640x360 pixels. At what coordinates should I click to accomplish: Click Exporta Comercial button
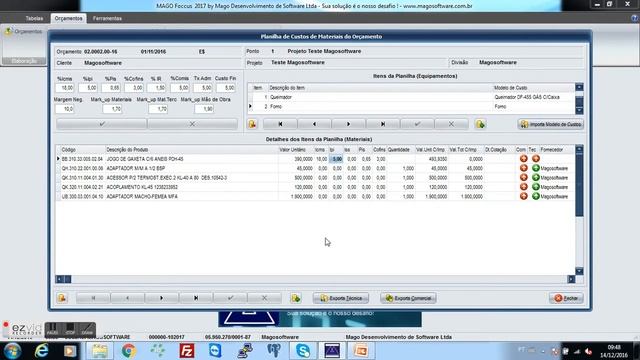tap(408, 298)
